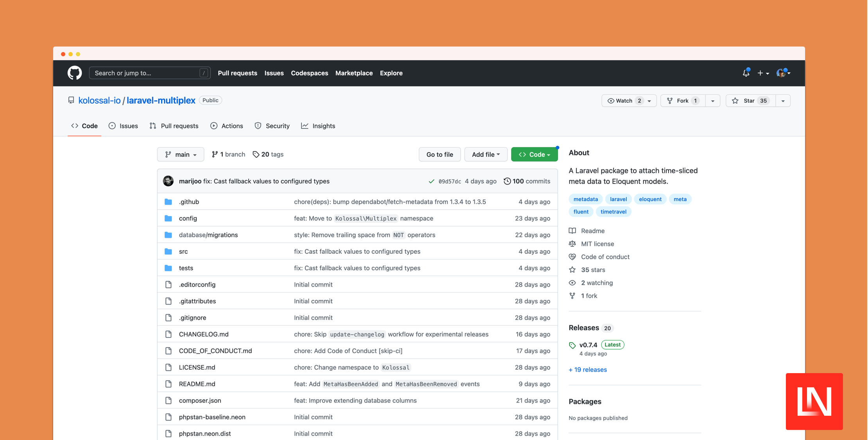Click the repository book icon
The image size is (868, 440).
71,100
